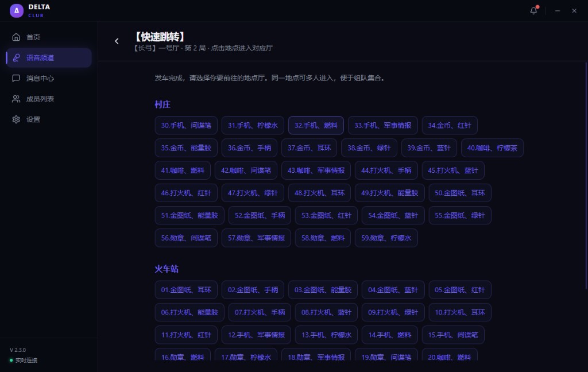Image resolution: width=588 pixels, height=372 pixels.
Task: Enter room 34.金币、红针
Action: pyautogui.click(x=450, y=125)
